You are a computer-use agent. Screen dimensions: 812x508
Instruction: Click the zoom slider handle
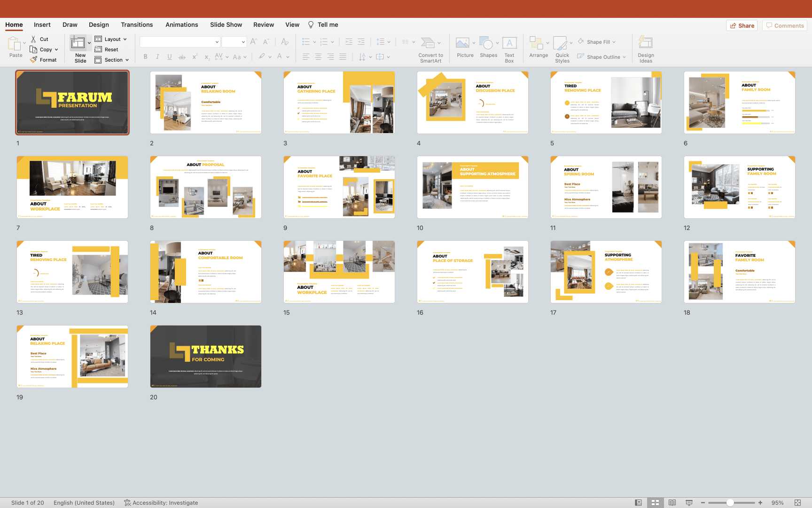[730, 503]
